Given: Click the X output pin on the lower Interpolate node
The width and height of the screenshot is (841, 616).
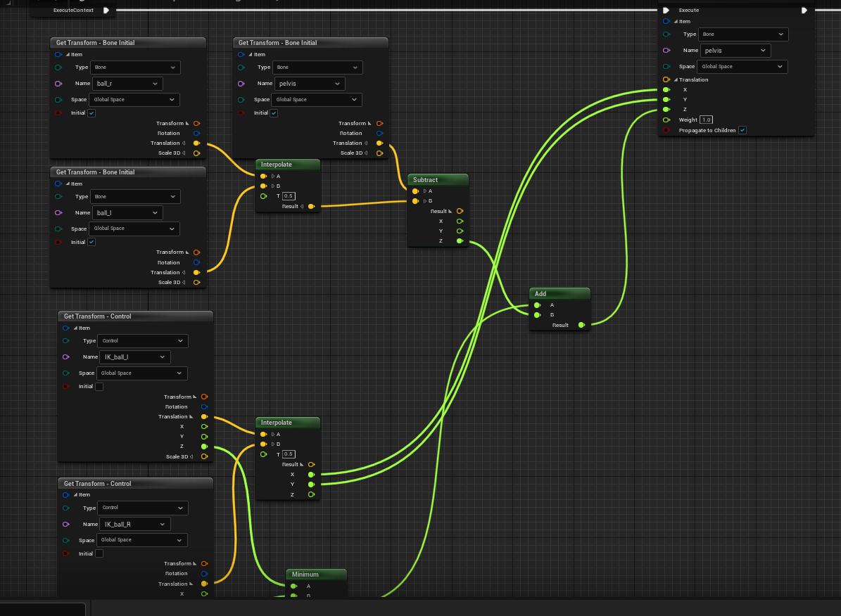Looking at the screenshot, I should click(x=311, y=475).
